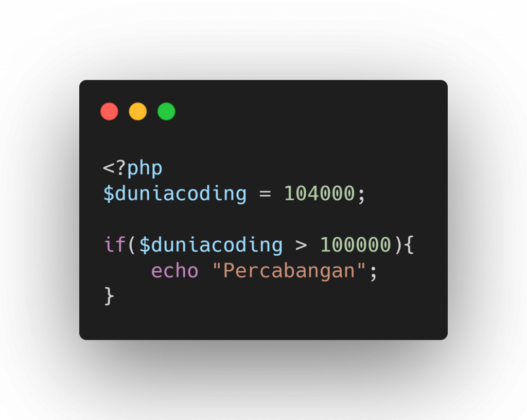Click the closing curly brace
The image size is (527, 420).
109,296
